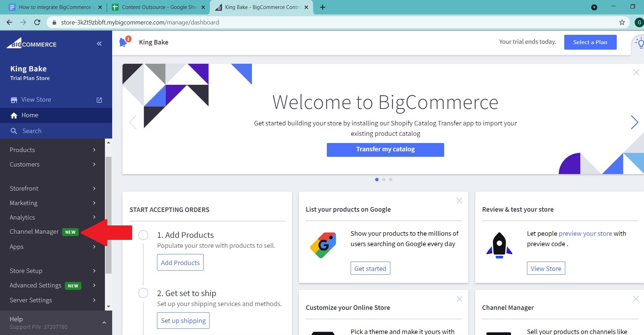The width and height of the screenshot is (644, 335).
Task: Bookmark this page with star icon
Action: 622,22
